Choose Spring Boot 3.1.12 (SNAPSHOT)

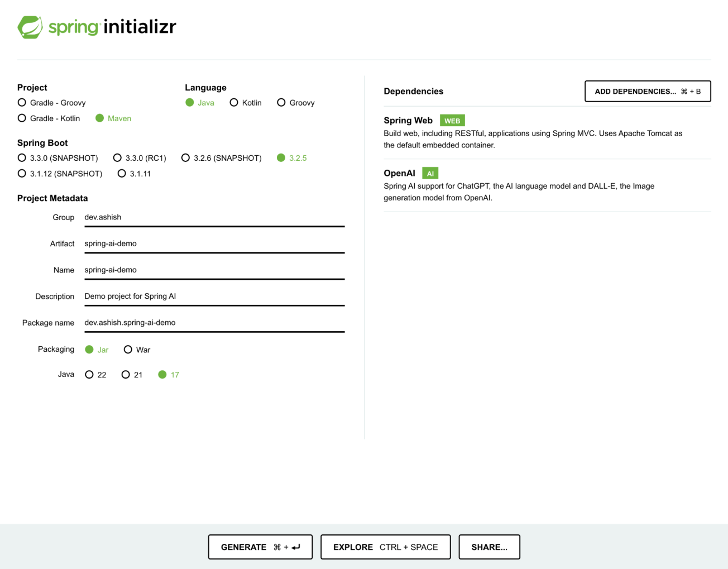pos(60,174)
